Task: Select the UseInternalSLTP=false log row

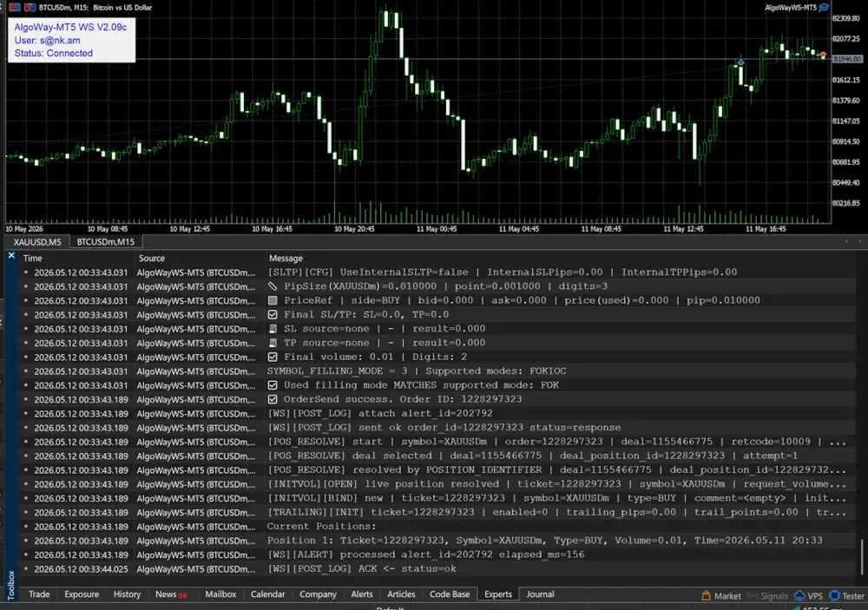Action: 437,272
